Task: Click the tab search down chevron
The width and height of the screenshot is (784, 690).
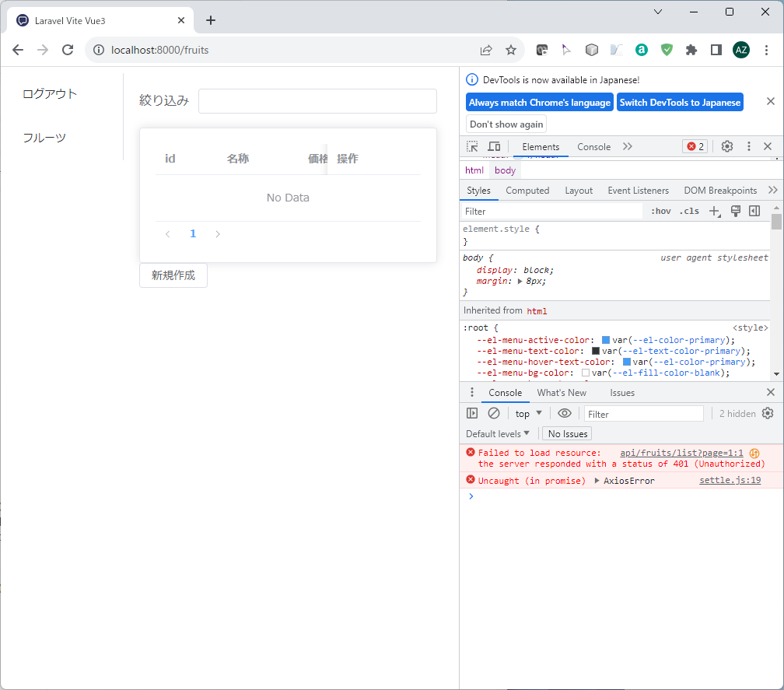Action: pos(658,12)
